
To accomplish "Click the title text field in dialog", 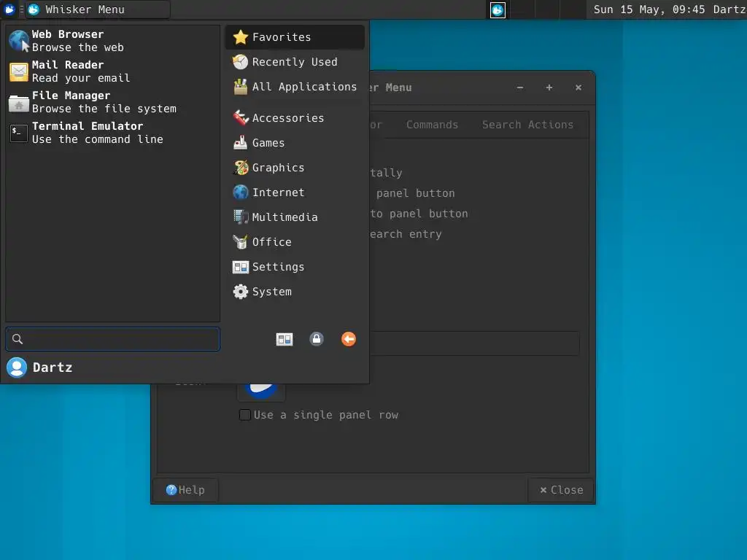I will coord(474,343).
